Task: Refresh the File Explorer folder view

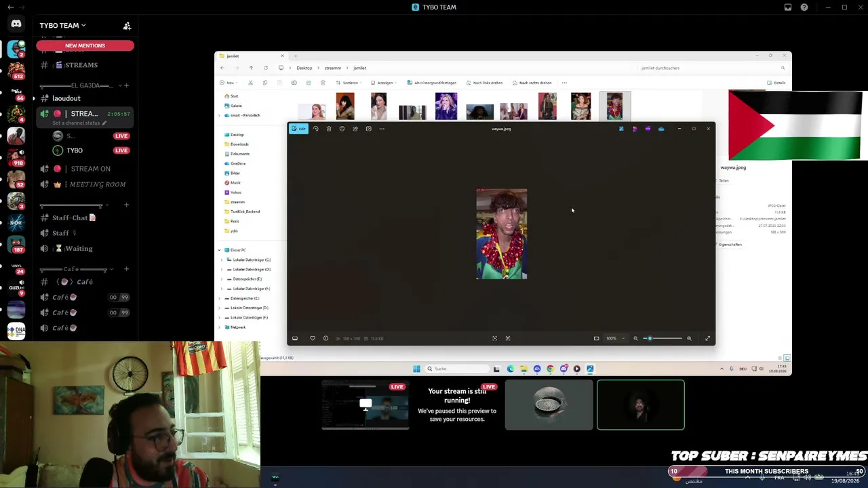Action: coord(266,68)
